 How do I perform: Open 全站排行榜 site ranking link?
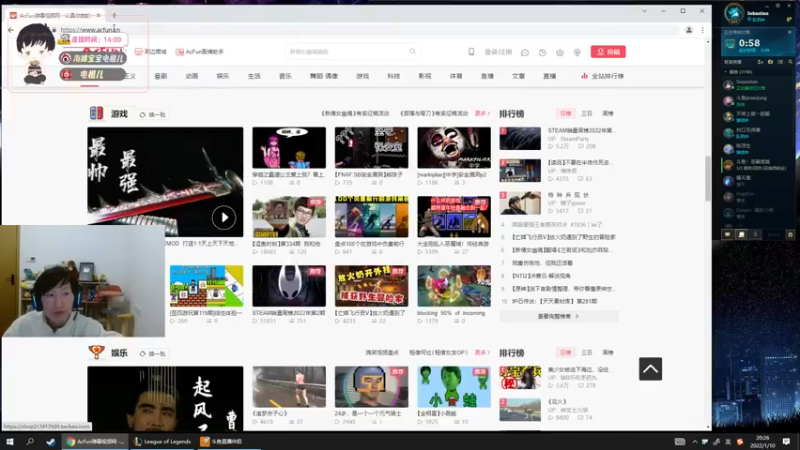click(603, 76)
